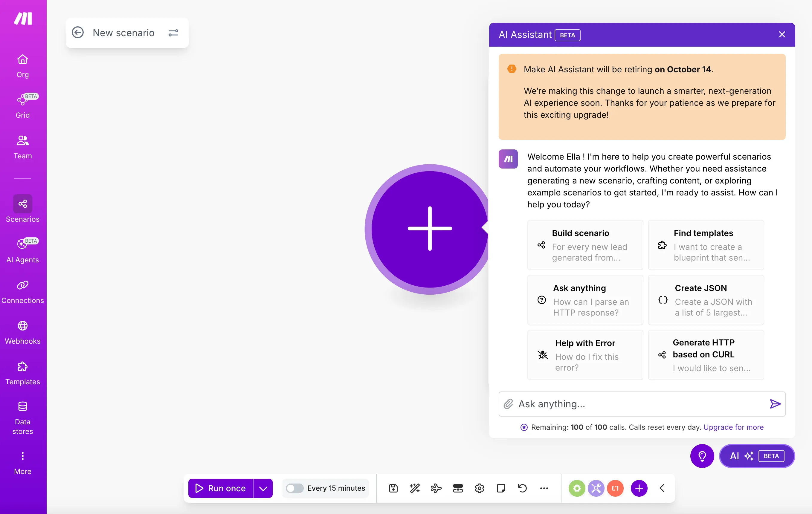The width and height of the screenshot is (812, 514).
Task: Collapse the favorites bar with the chevron
Action: pos(662,488)
